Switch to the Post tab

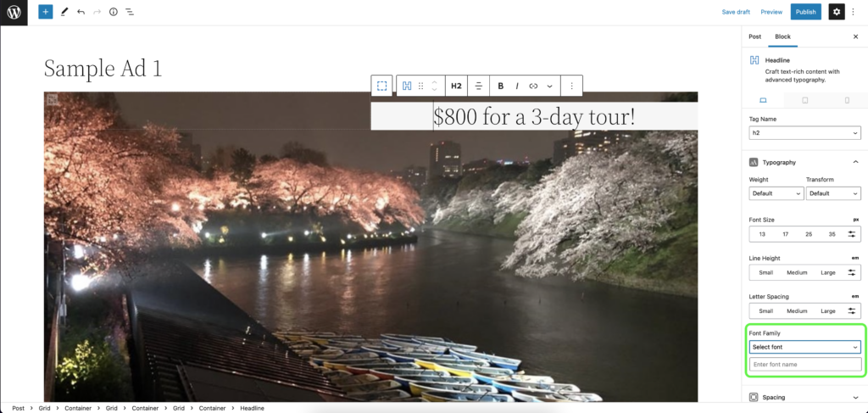(x=754, y=36)
